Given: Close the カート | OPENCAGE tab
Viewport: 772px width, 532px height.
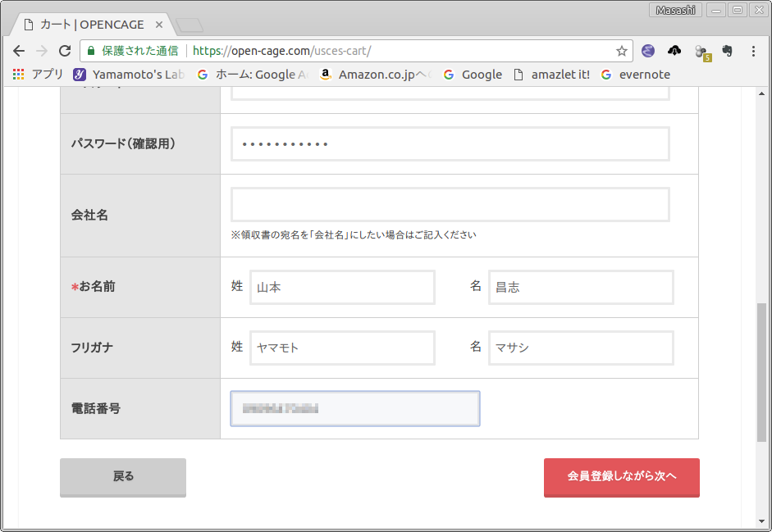Looking at the screenshot, I should click(159, 25).
